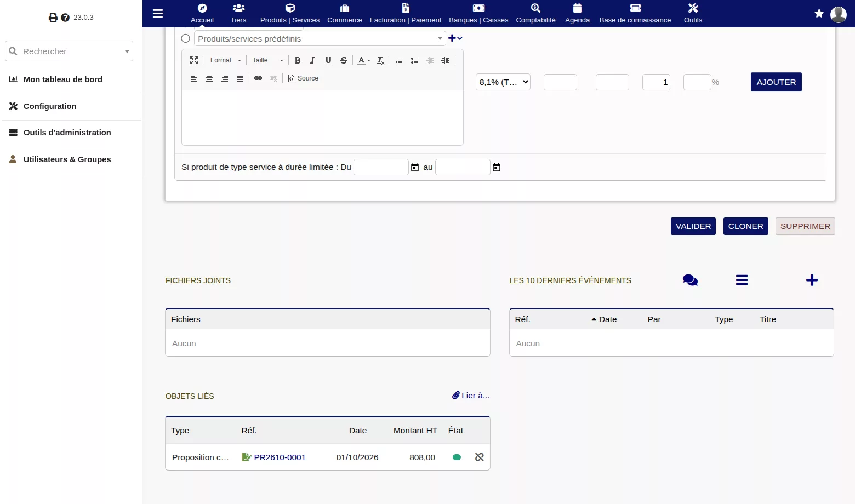Toggle Source mode in the editor
The width and height of the screenshot is (855, 504).
(x=303, y=78)
